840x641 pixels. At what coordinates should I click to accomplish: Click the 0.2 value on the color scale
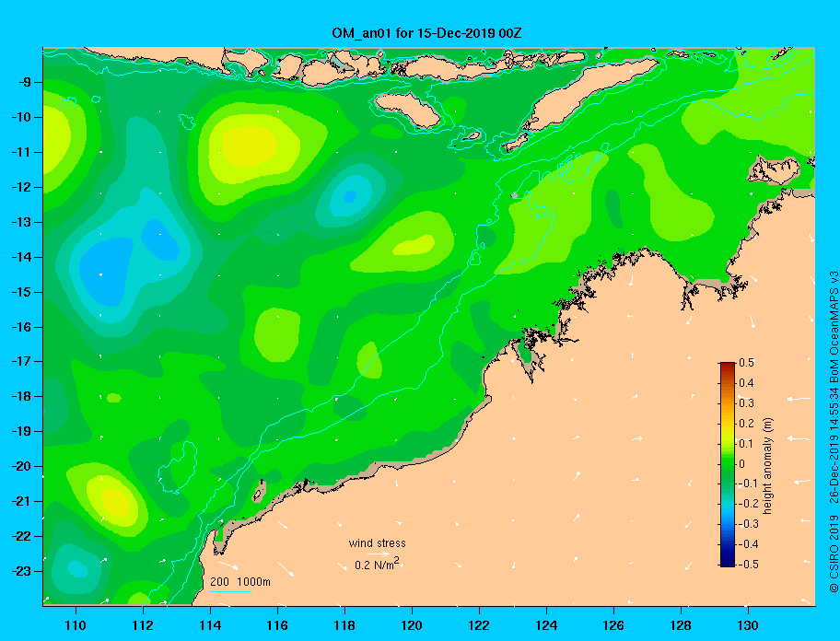coord(746,423)
